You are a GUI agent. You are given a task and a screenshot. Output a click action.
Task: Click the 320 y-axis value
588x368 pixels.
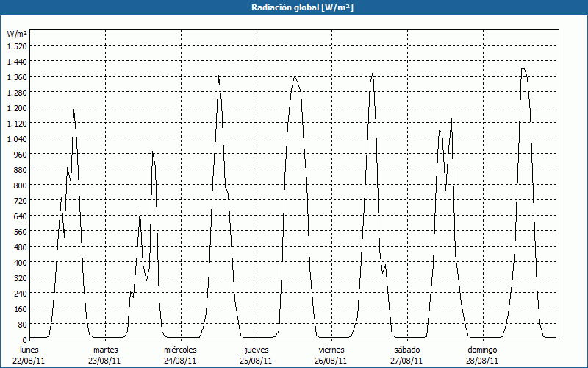point(21,278)
